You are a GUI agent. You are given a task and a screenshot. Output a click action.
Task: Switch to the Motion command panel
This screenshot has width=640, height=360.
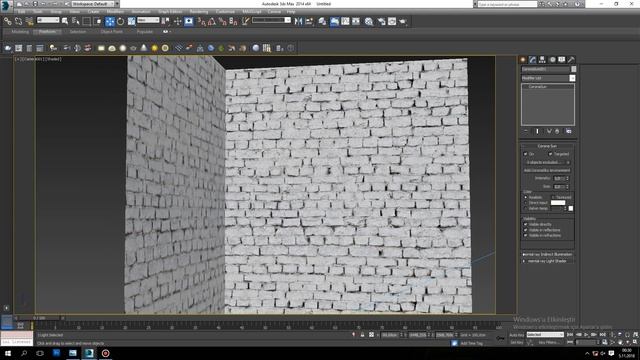coord(552,60)
